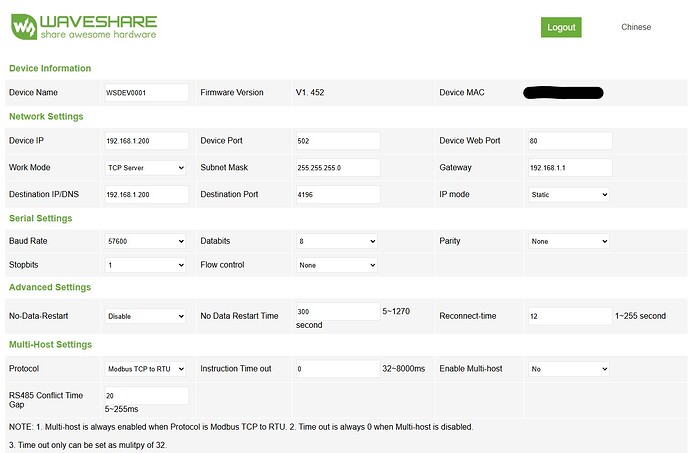
Task: Expand the Enable Multi-host dropdown
Action: coord(568,369)
